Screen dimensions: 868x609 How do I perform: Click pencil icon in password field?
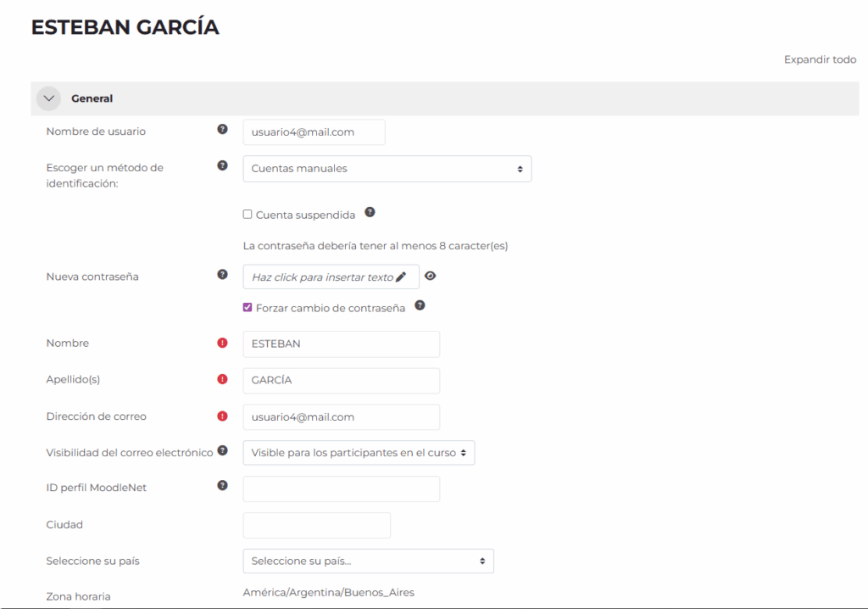pyautogui.click(x=401, y=277)
